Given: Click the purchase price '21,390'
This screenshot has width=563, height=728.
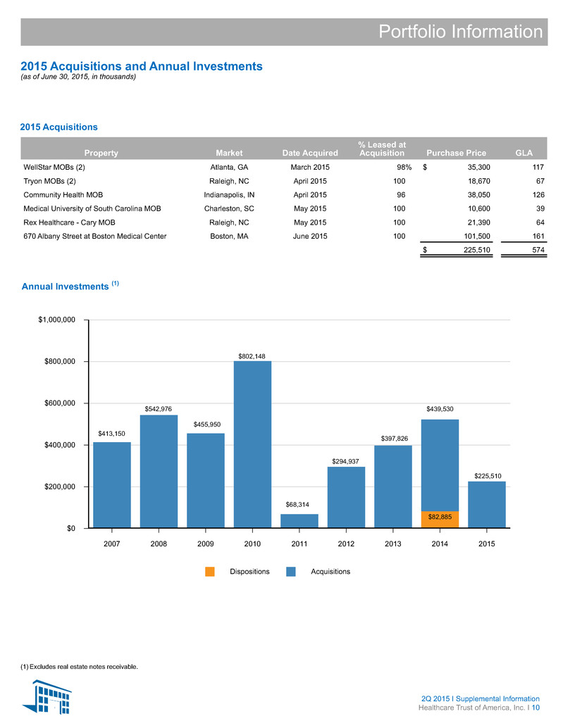Looking at the screenshot, I should point(479,222).
